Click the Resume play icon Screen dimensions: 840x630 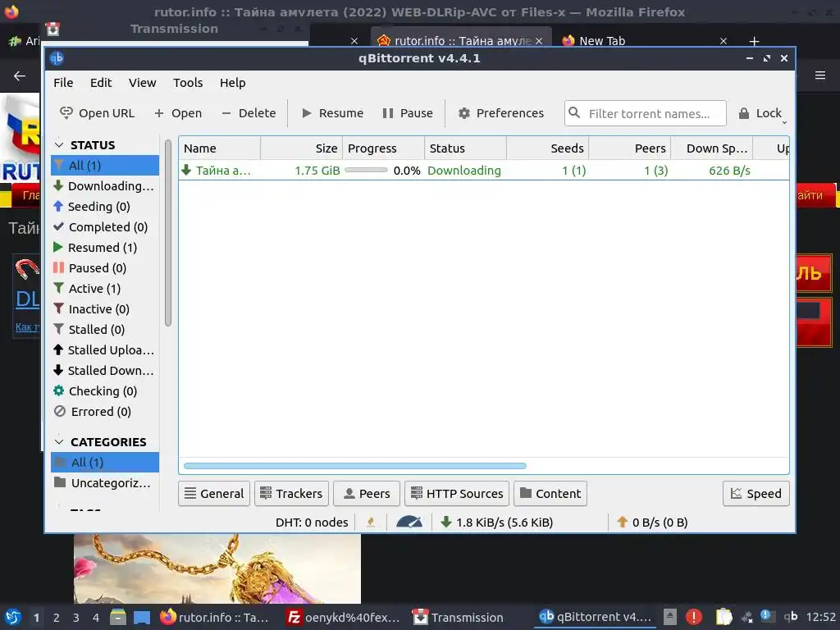(x=307, y=113)
